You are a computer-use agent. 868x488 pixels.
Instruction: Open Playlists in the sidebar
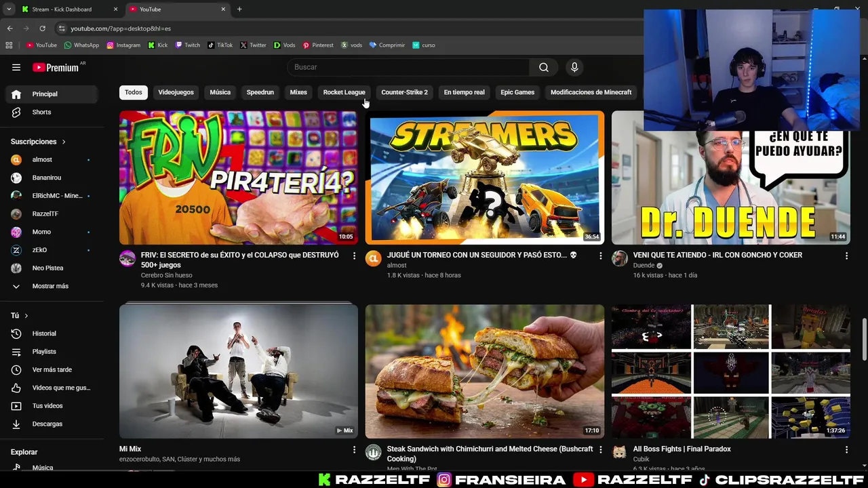(x=52, y=352)
